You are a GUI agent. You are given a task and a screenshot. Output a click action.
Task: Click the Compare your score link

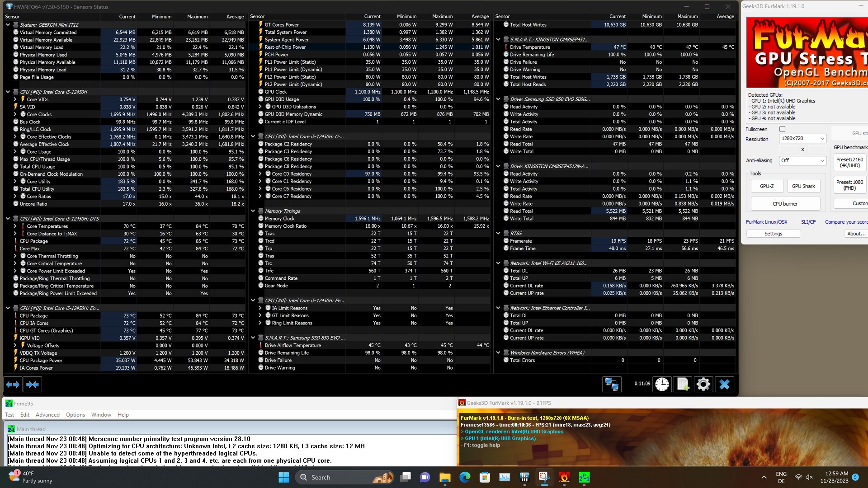coord(846,222)
